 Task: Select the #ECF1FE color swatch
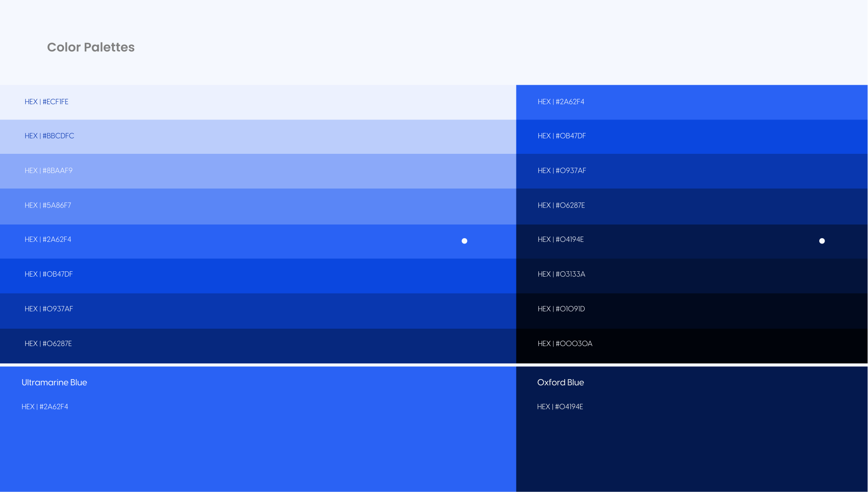pyautogui.click(x=46, y=102)
